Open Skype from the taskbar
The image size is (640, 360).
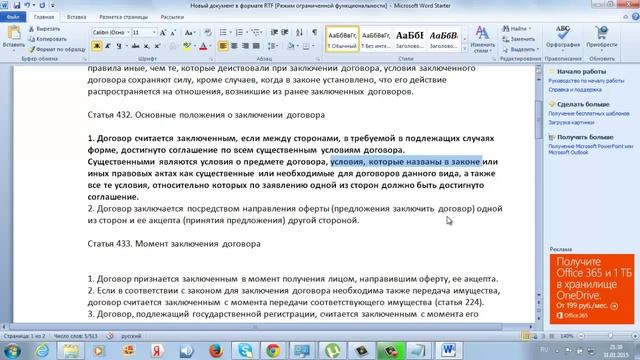245,351
